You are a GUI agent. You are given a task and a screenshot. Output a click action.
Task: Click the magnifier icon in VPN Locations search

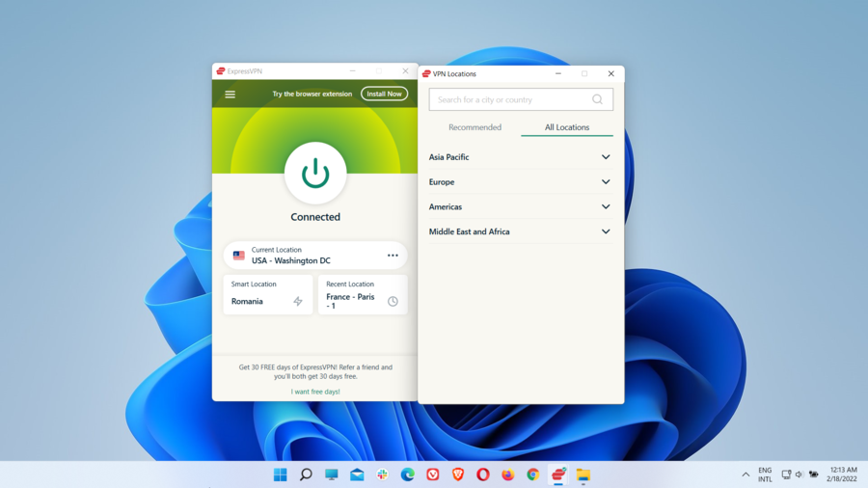(597, 99)
